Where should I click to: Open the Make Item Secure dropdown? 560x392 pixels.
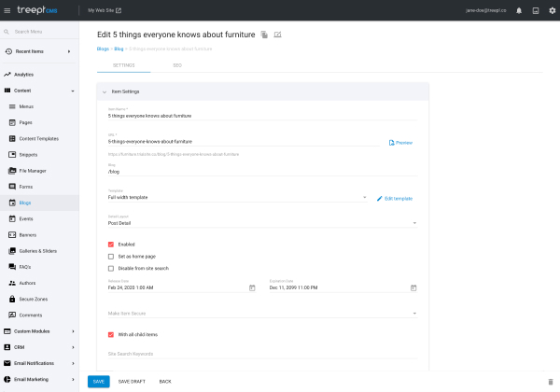coord(262,314)
